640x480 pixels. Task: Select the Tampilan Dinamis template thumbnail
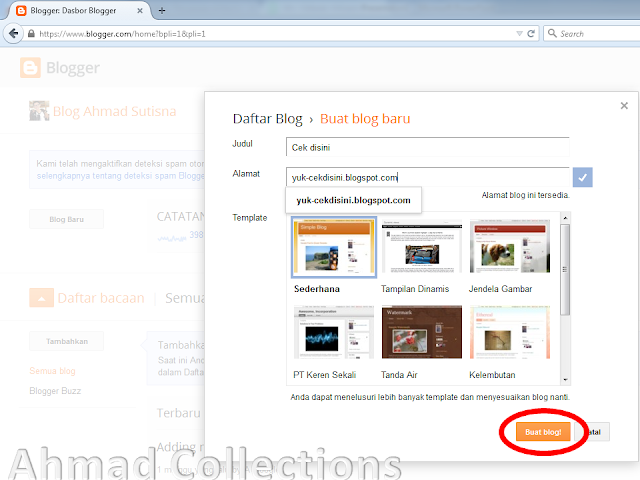tap(422, 246)
